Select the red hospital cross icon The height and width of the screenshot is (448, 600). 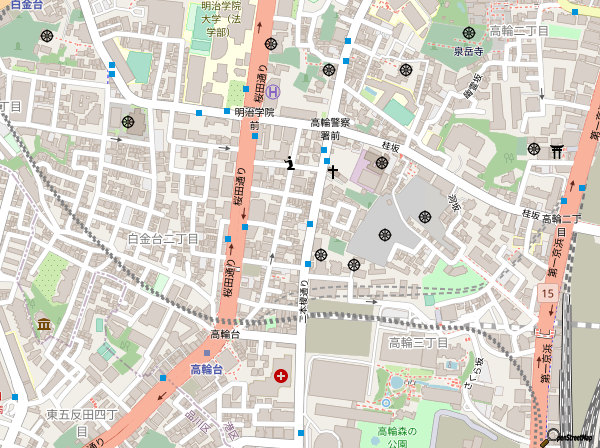(x=281, y=376)
